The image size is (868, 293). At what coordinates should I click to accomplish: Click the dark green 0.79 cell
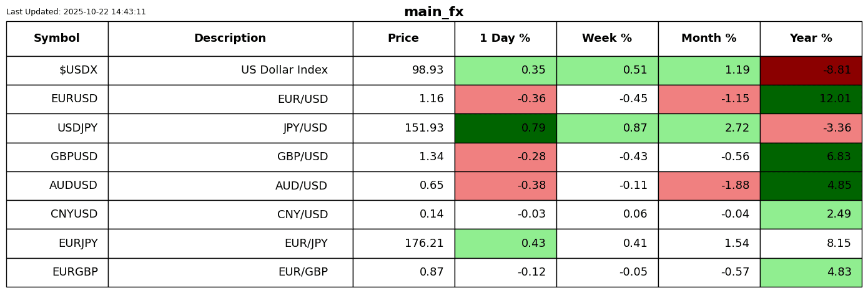coord(505,128)
